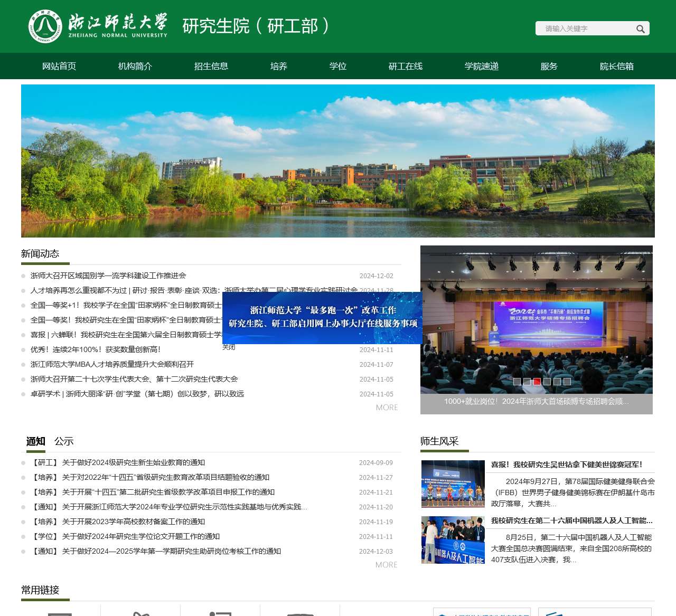Click the 师生风采 section heading
Screen dimensions: 676x616
coord(439,441)
